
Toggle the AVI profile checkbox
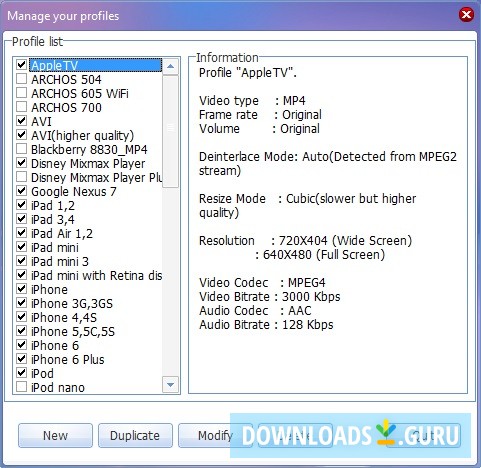[x=22, y=121]
